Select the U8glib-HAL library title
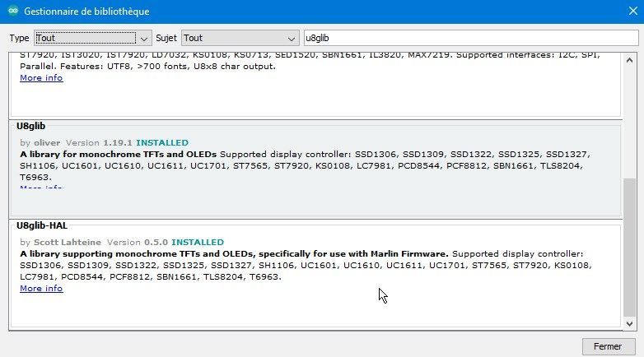The image size is (644, 357). coord(42,225)
